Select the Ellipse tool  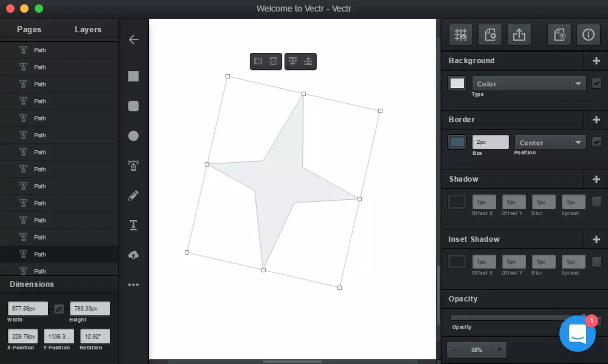click(x=133, y=136)
